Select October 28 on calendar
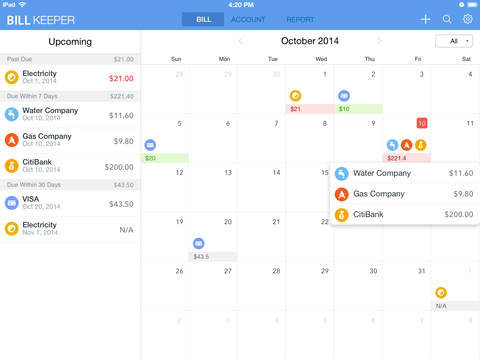This screenshot has width=480, height=360. (276, 271)
